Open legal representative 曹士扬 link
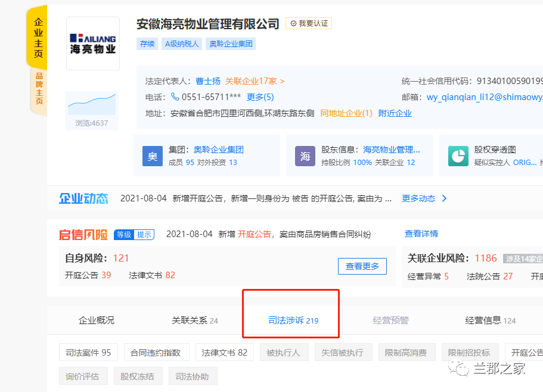The width and height of the screenshot is (543, 392). click(x=208, y=81)
